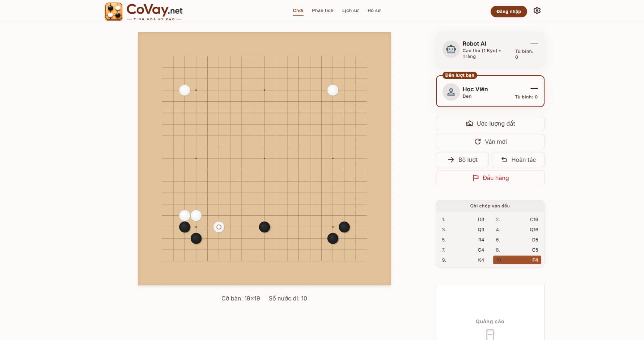Select move 2 C16 in game record
The width and height of the screenshot is (644, 341).
point(517,219)
